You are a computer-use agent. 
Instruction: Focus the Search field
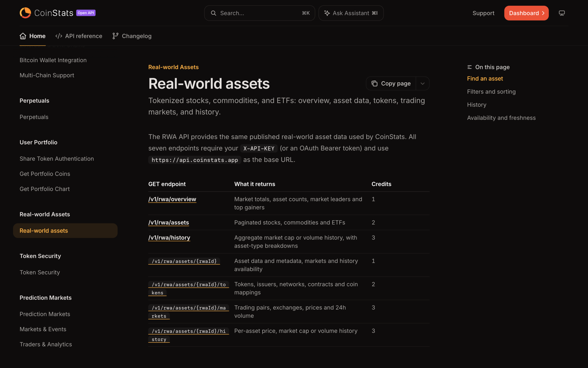point(260,13)
